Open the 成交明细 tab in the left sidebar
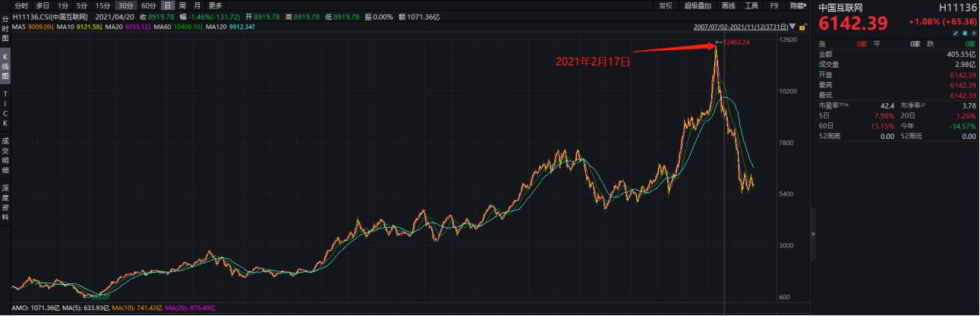 click(5, 154)
